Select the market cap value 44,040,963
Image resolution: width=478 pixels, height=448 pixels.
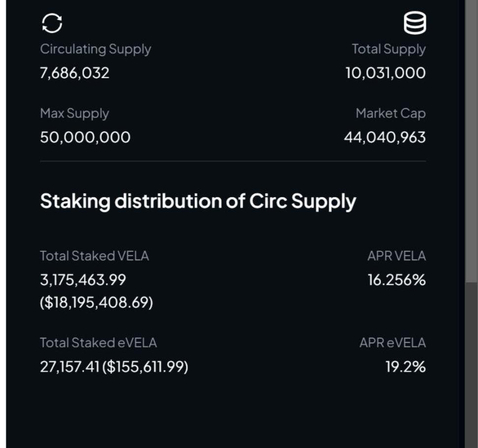(385, 137)
